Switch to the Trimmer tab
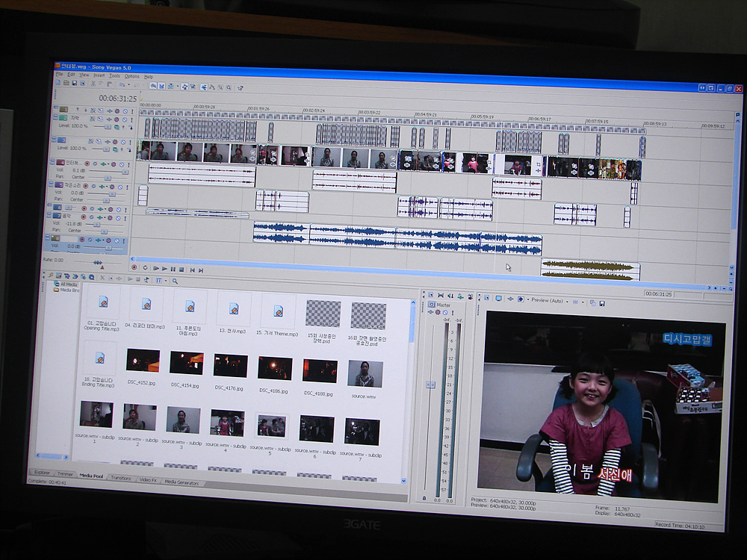This screenshot has height=560, width=747. pos(65,474)
